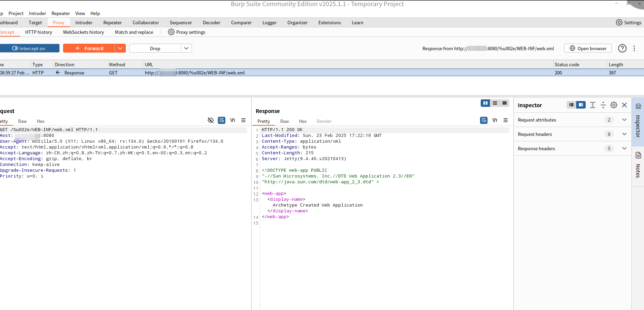Image resolution: width=644 pixels, height=310 pixels.
Task: Switch Response view to Raw
Action: 284,121
